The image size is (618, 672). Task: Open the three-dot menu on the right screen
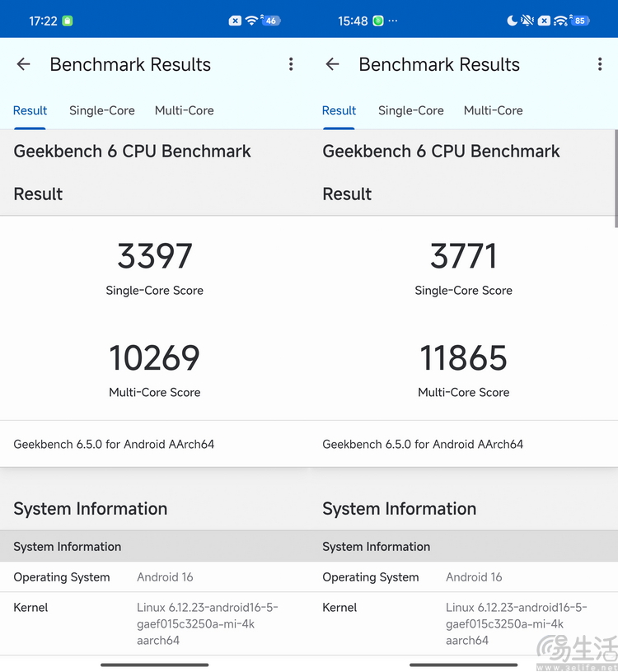tap(599, 64)
